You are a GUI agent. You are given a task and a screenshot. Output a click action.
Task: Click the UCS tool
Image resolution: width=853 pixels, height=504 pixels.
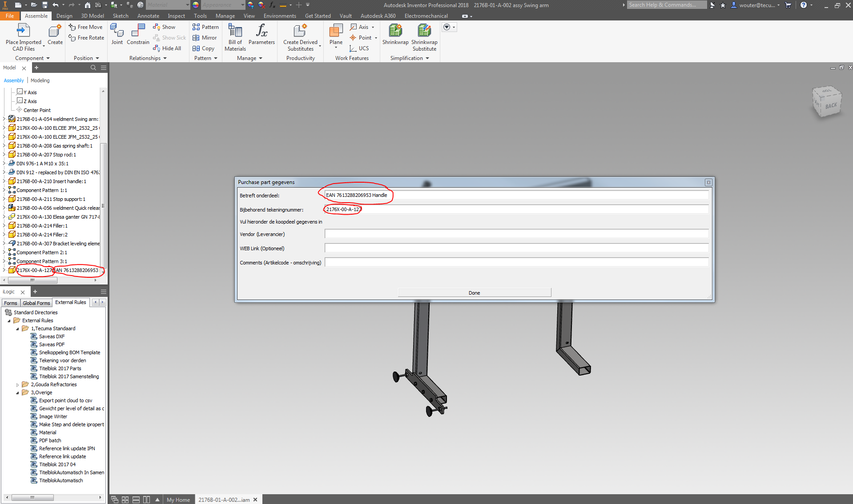[x=359, y=48]
